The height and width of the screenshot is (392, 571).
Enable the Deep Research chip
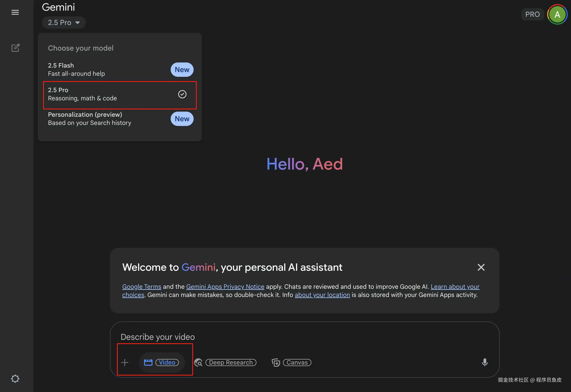point(231,362)
